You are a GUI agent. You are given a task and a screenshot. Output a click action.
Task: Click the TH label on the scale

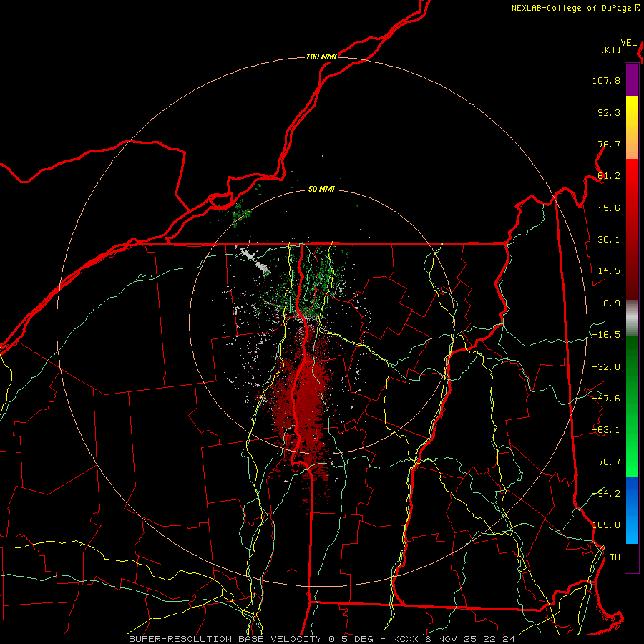point(615,557)
